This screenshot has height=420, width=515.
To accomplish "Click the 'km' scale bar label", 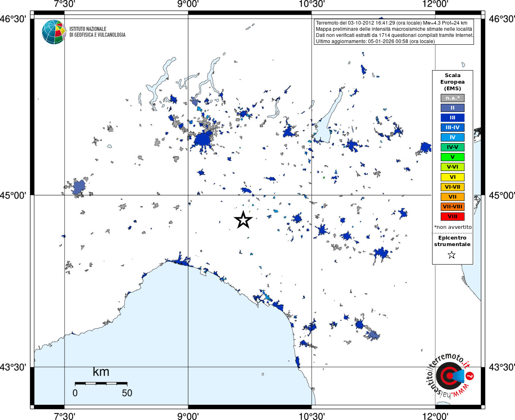I will 101,372.
